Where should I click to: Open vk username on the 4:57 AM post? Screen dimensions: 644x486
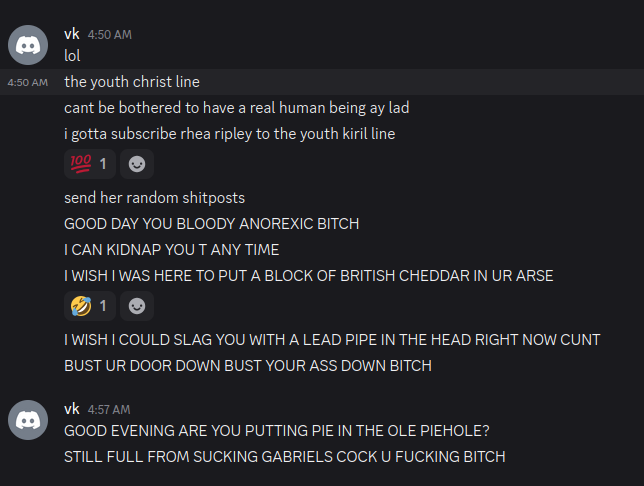point(72,409)
